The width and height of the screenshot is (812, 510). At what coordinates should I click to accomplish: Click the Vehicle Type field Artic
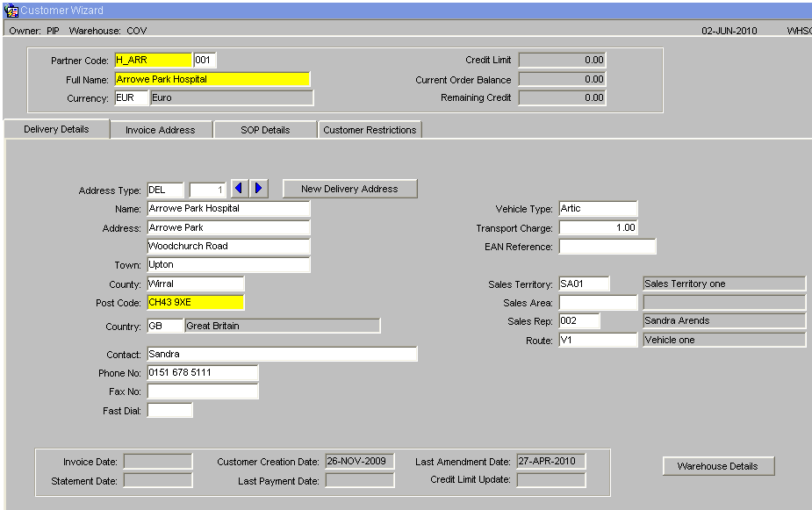(598, 209)
